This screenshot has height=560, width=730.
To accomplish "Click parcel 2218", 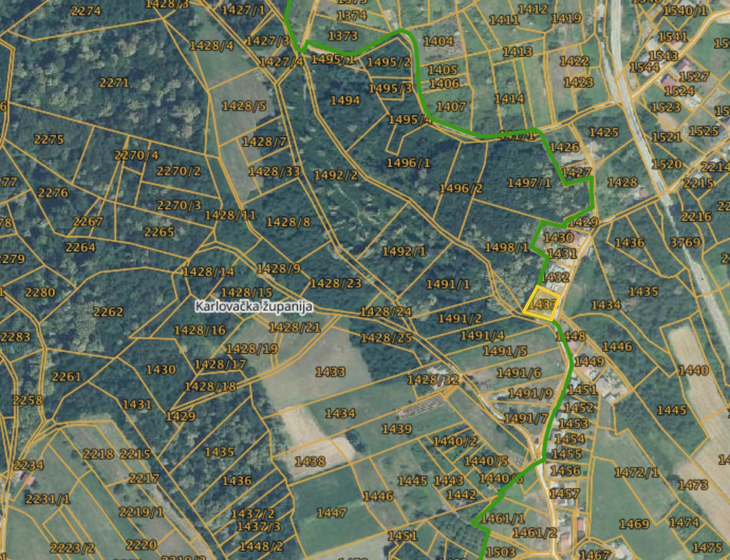I will (x=98, y=454).
